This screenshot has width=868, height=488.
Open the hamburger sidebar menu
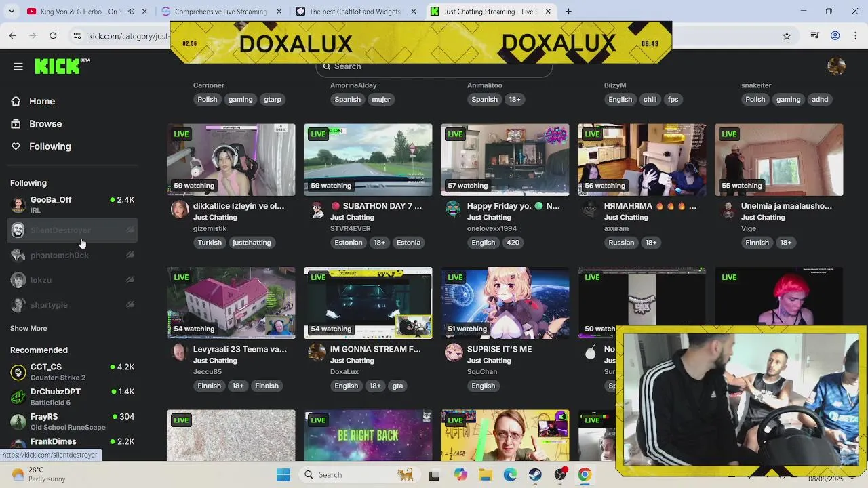[18, 66]
